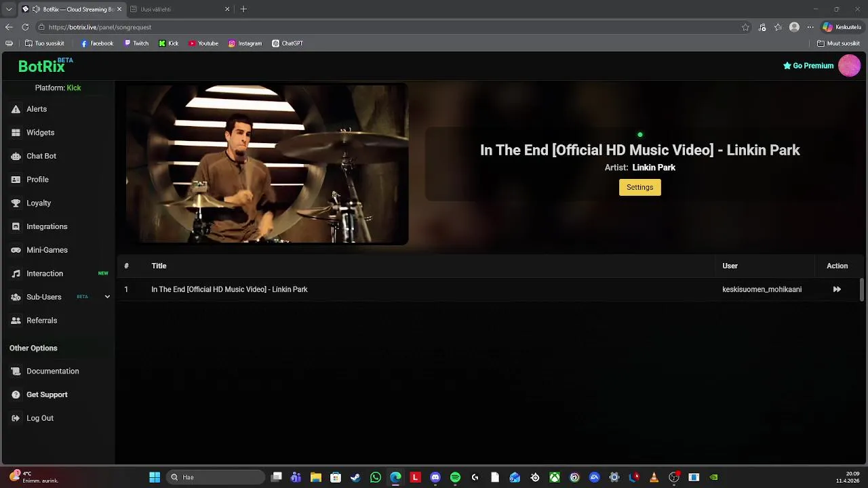Open Spotify from the taskbar

click(455, 477)
